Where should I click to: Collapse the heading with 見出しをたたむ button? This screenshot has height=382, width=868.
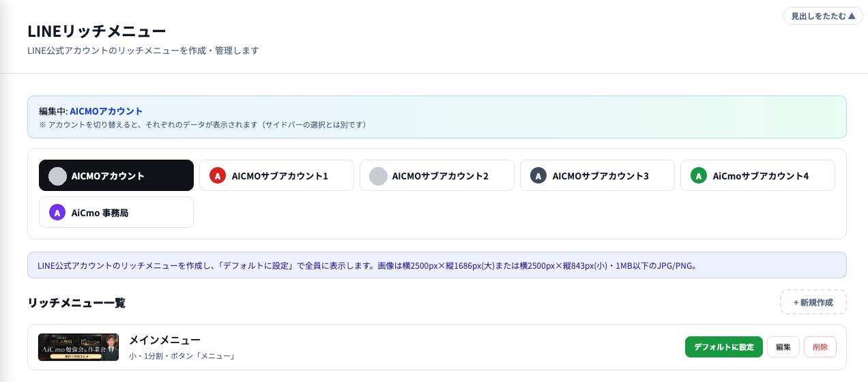coord(822,16)
